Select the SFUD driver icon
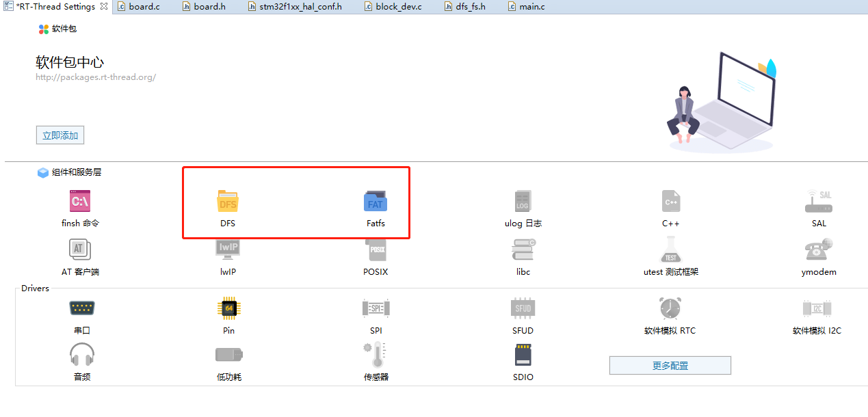Screen dimensions: 868x417 (523, 312)
